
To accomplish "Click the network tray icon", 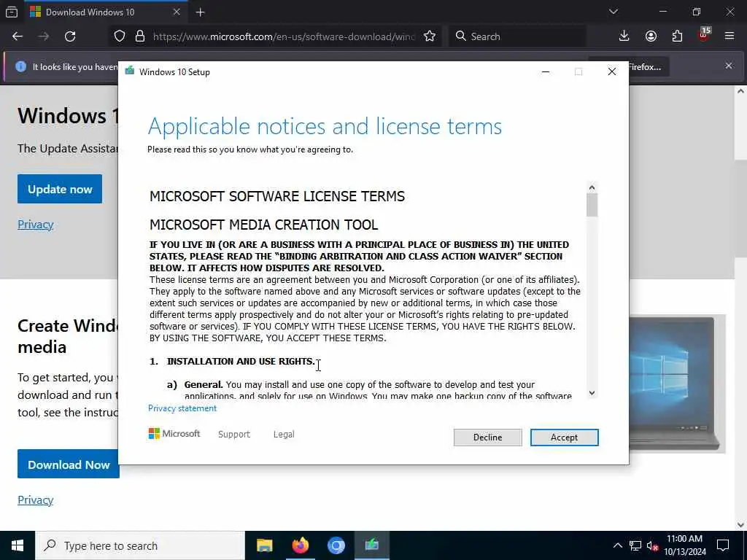I will [635, 545].
